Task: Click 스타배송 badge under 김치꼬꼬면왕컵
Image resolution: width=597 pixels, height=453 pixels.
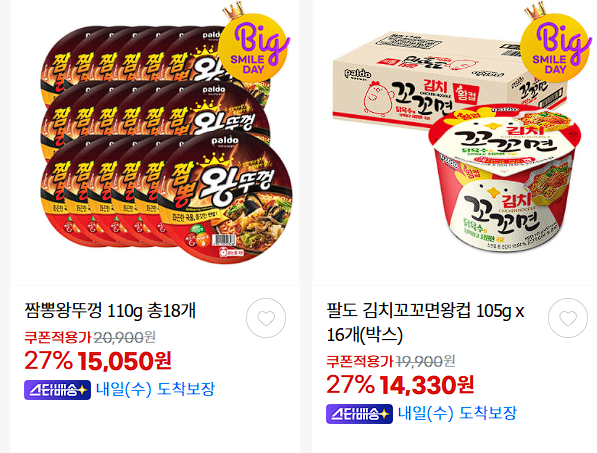Action: pyautogui.click(x=359, y=414)
